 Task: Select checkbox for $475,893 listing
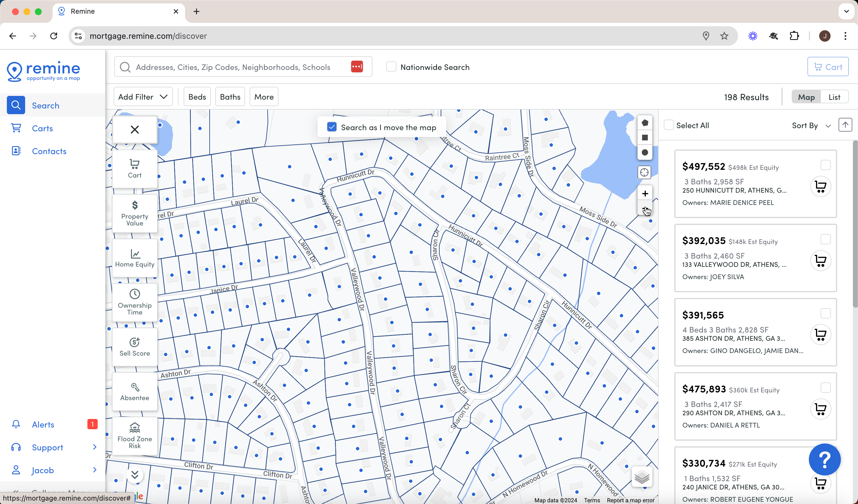click(825, 388)
